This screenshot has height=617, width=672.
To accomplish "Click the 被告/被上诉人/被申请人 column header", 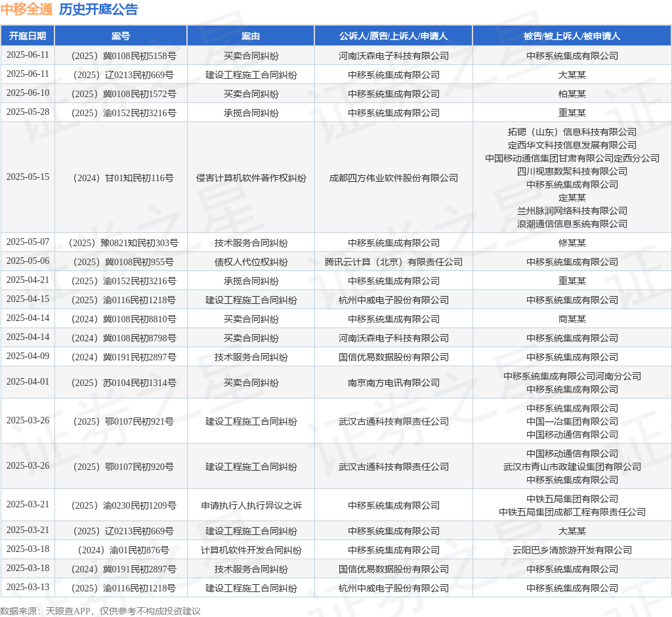I will (x=572, y=36).
